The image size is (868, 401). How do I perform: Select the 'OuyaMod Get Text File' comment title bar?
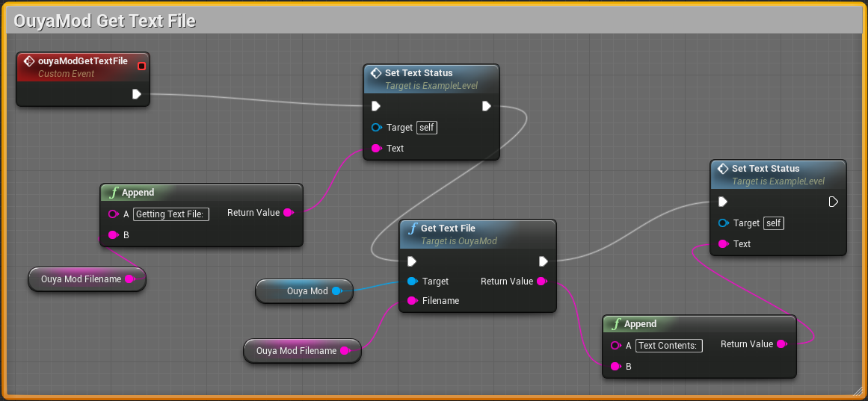434,20
